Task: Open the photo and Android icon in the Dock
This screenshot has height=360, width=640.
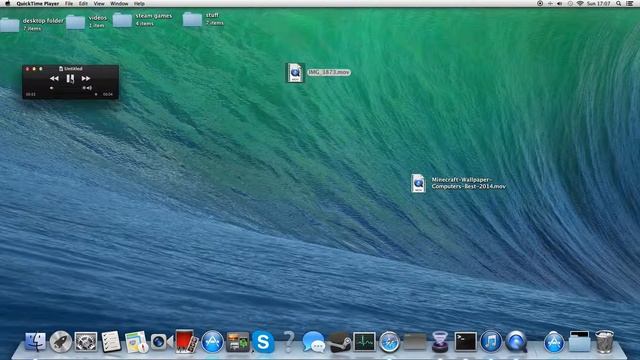Action: [x=238, y=342]
